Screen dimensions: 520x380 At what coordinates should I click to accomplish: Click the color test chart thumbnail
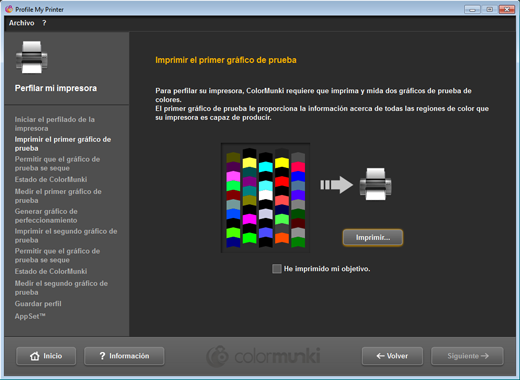266,198
